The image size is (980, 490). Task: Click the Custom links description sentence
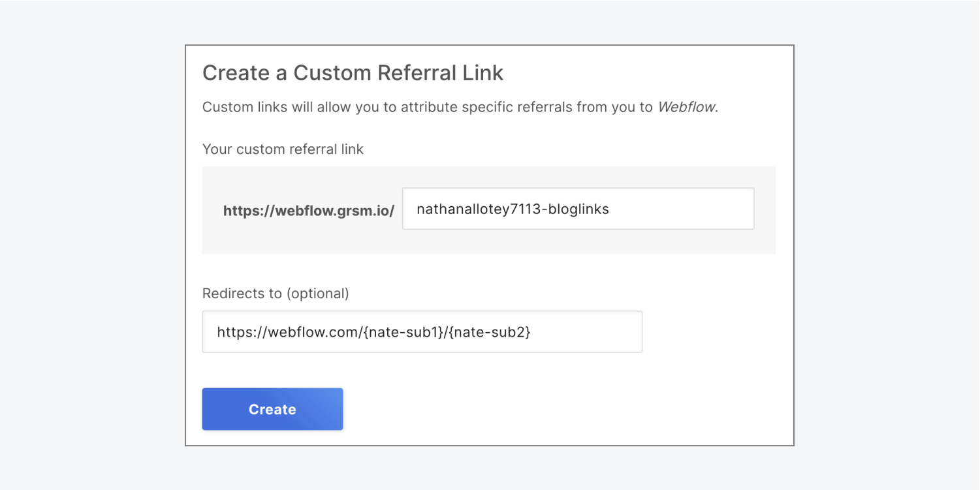460,107
